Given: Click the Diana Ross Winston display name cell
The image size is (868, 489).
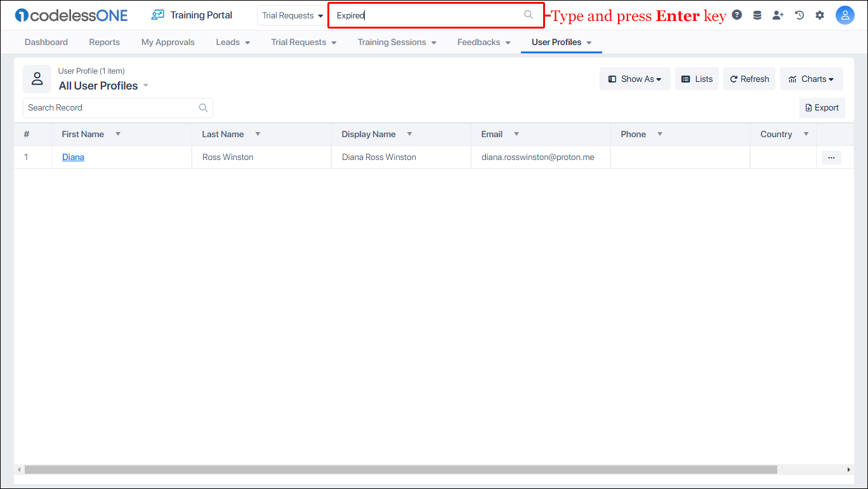Looking at the screenshot, I should coord(401,157).
